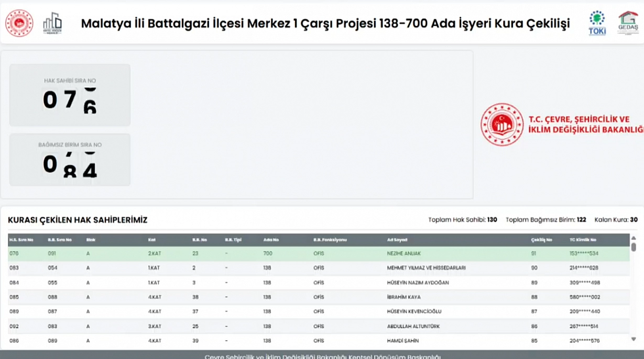
Task: Click the TC Kimlik No column header
Action: coord(582,240)
